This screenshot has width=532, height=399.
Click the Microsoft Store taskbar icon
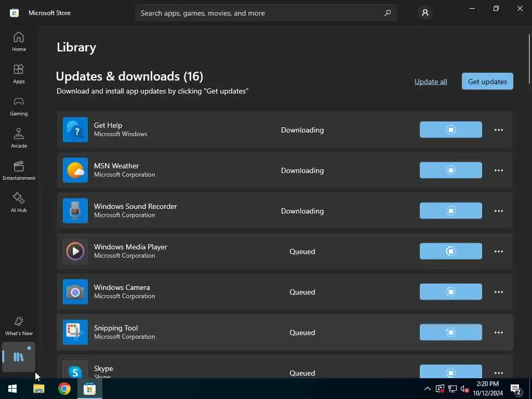[89, 389]
